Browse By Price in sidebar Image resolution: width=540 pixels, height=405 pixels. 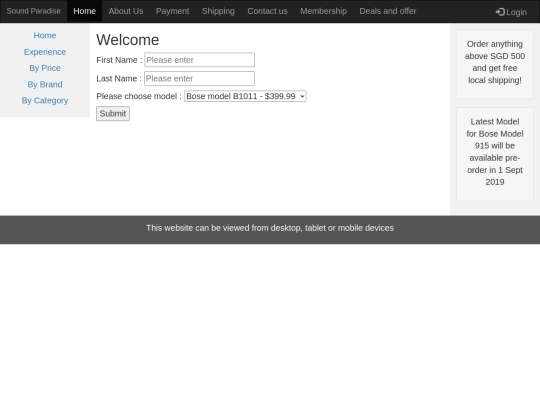click(x=45, y=68)
